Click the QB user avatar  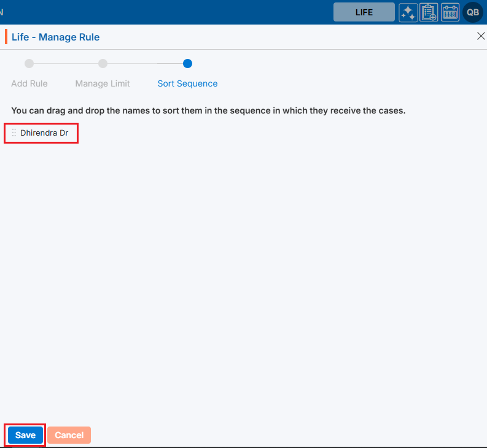[473, 12]
